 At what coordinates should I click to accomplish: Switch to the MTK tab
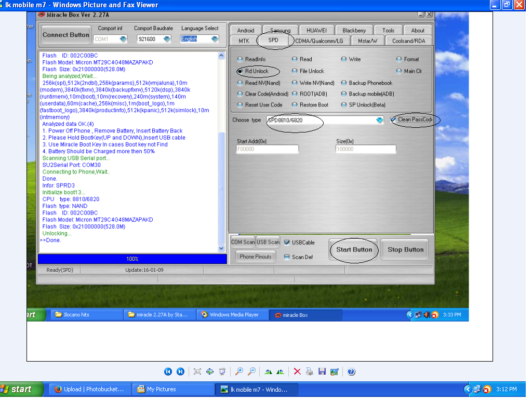(x=244, y=41)
